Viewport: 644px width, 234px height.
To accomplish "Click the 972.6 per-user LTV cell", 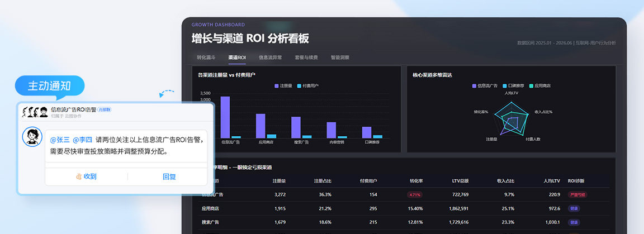I will tap(555, 208).
